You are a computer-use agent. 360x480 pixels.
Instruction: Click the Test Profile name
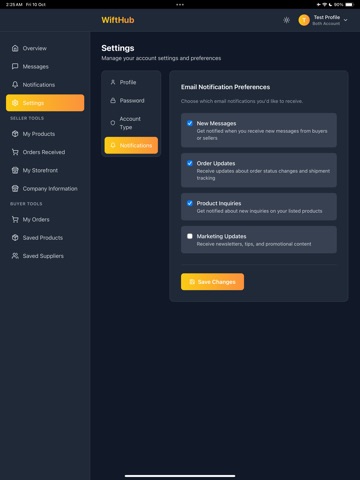click(327, 17)
